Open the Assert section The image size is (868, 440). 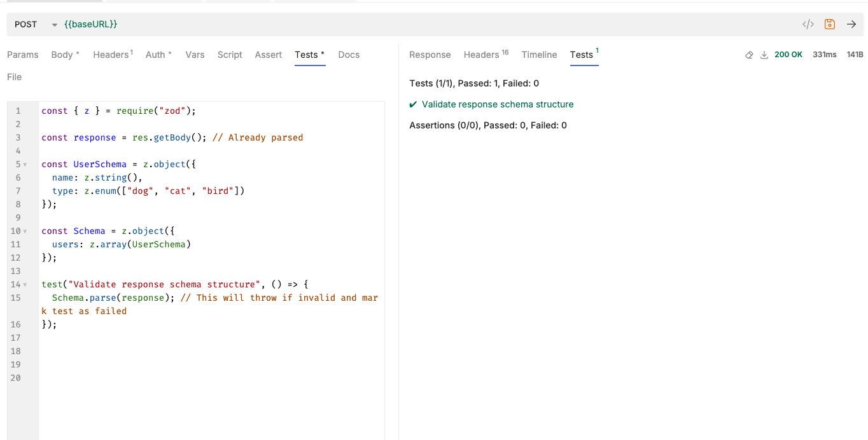tap(268, 55)
